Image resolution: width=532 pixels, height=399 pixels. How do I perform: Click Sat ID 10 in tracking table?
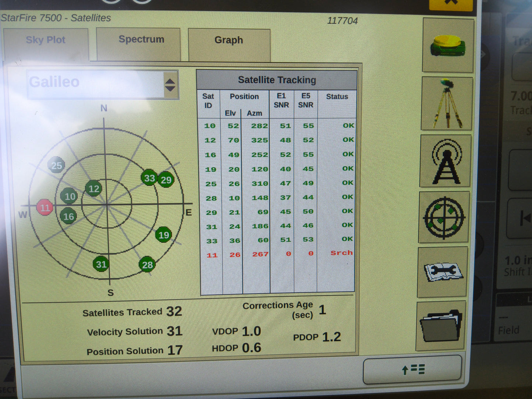[x=210, y=126]
